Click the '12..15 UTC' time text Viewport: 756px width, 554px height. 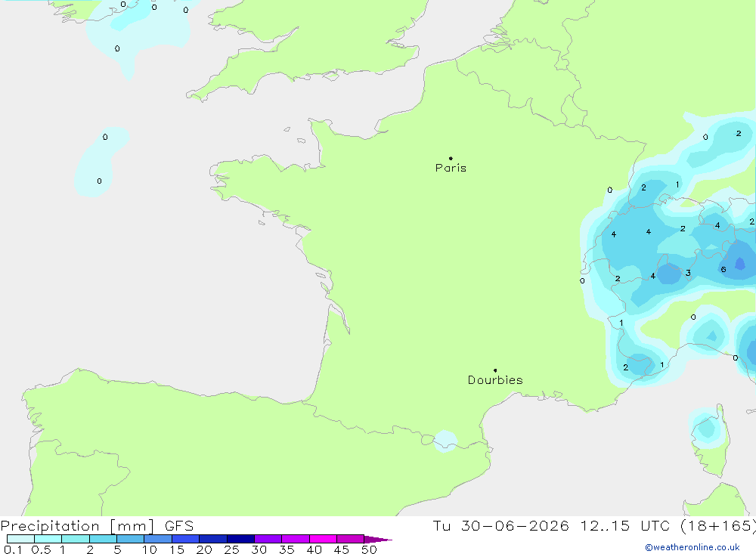(625, 526)
